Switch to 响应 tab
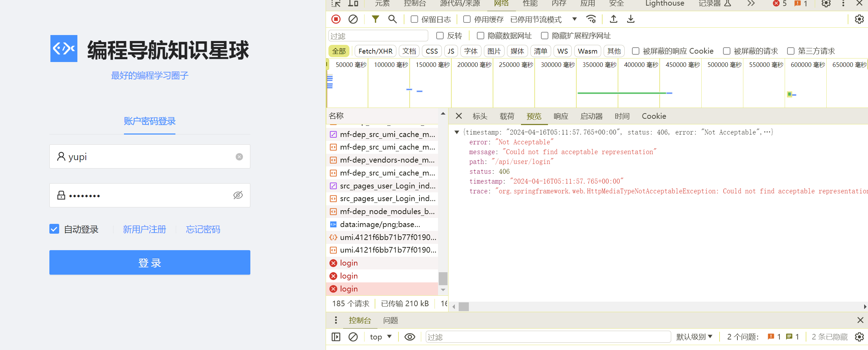 [x=561, y=116]
